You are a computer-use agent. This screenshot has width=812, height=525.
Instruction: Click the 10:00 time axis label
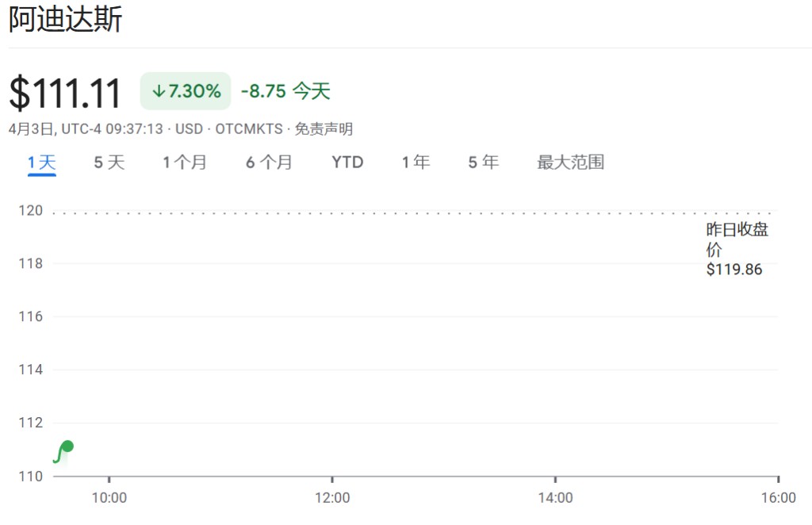[109, 498]
